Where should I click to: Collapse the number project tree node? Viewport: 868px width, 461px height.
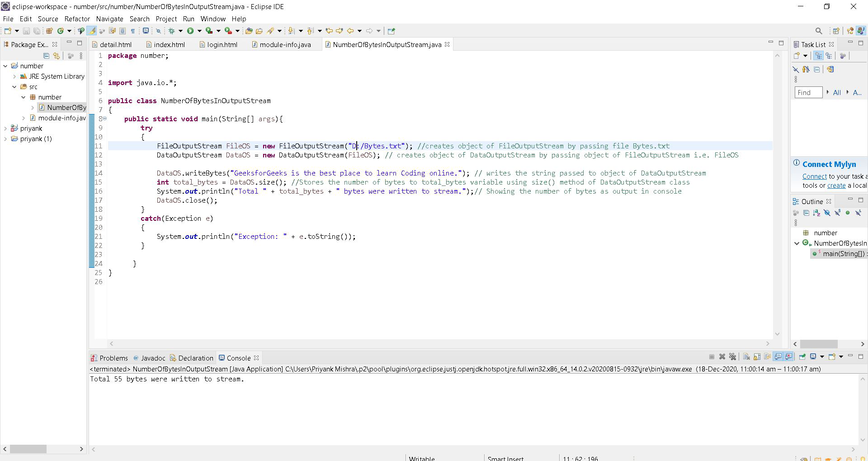point(5,66)
